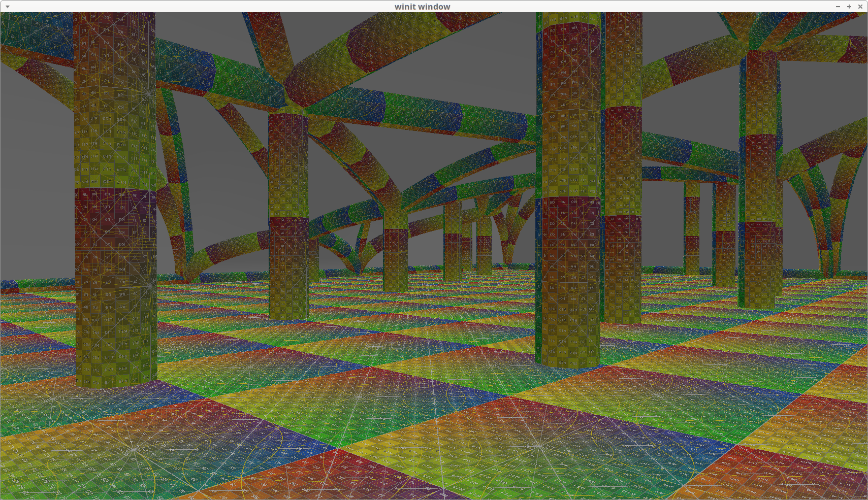
Task: Maximize the winit window
Action: (x=849, y=7)
